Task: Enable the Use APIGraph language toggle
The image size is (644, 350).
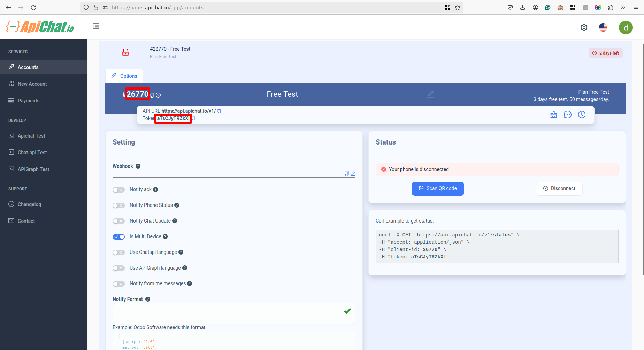Action: [x=118, y=268]
